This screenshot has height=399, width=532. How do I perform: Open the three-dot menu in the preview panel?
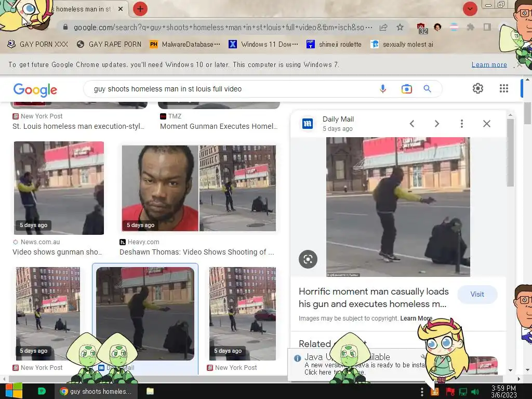tap(462, 124)
